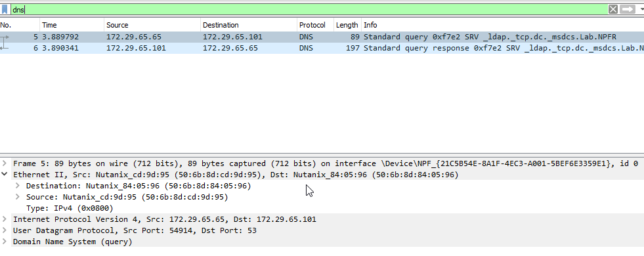Expand Domain Name System (query) section
Viewport: 644px width, 256px height.
pos(4,242)
